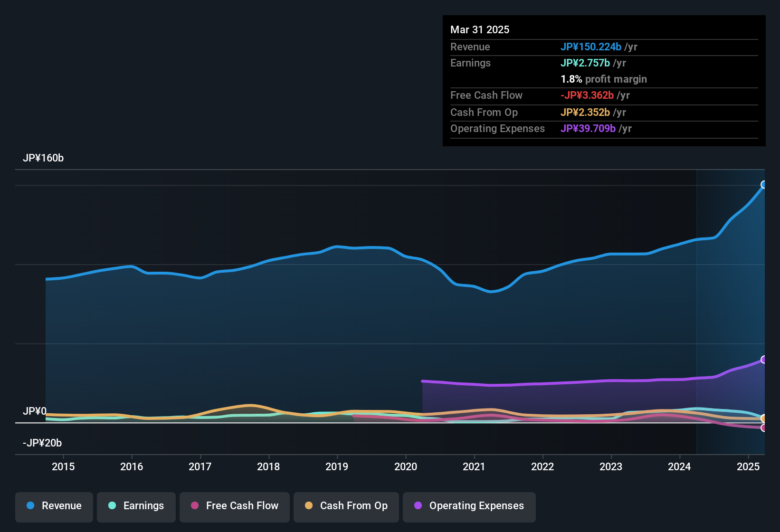Click the 2022 x-axis label
This screenshot has width=780, height=532.
542,466
